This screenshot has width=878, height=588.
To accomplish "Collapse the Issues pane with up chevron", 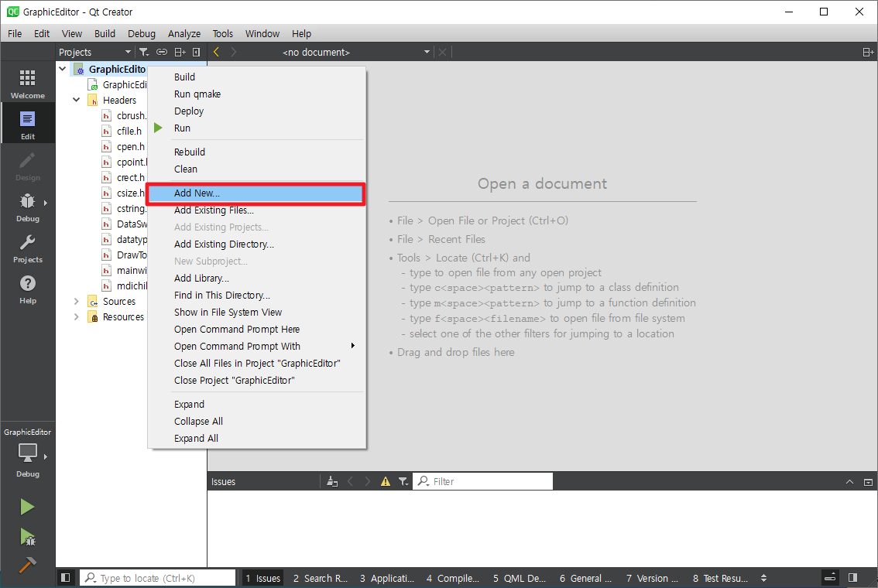I will click(x=849, y=482).
